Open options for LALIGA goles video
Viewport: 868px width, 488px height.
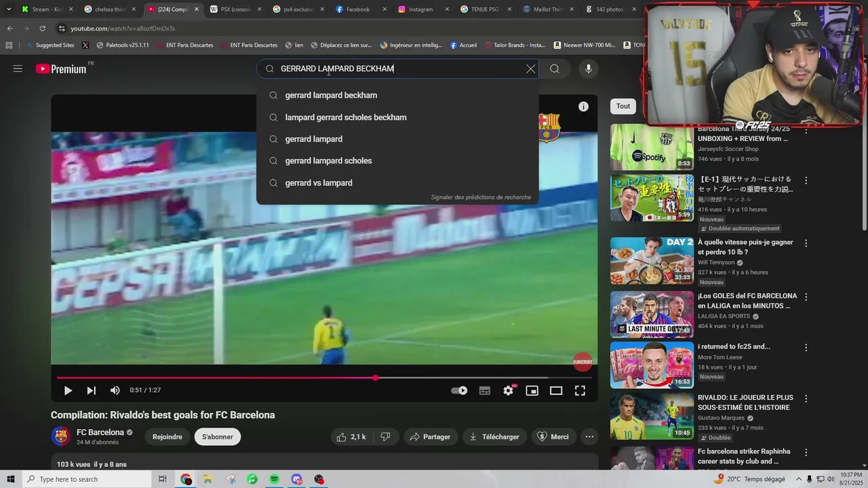[x=806, y=298]
